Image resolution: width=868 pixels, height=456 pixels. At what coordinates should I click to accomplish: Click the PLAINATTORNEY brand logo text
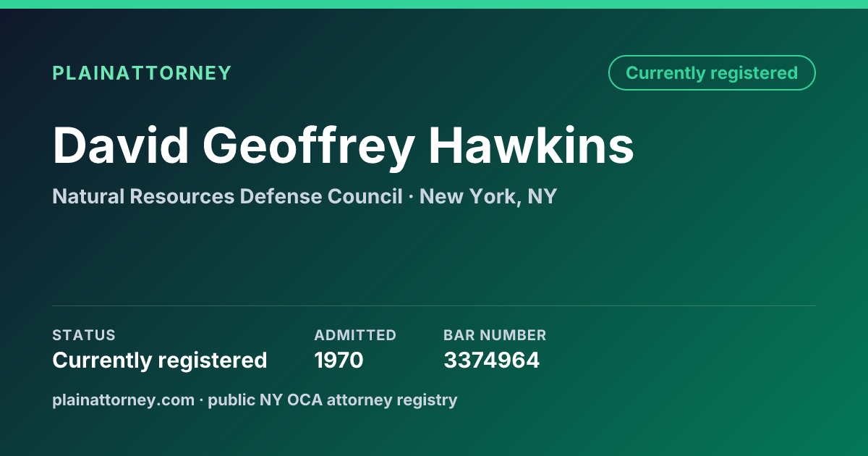(x=142, y=73)
